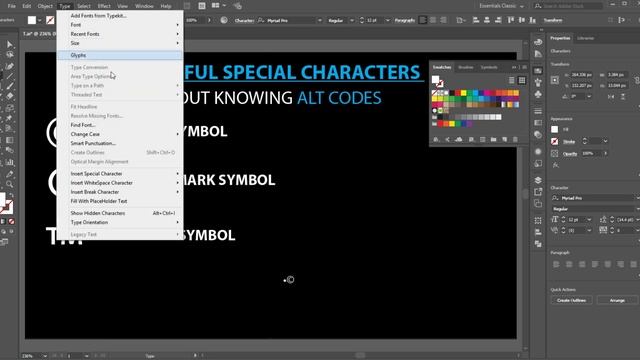Click the vertical align bottom icon
This screenshot has width=640, height=360.
533,20
